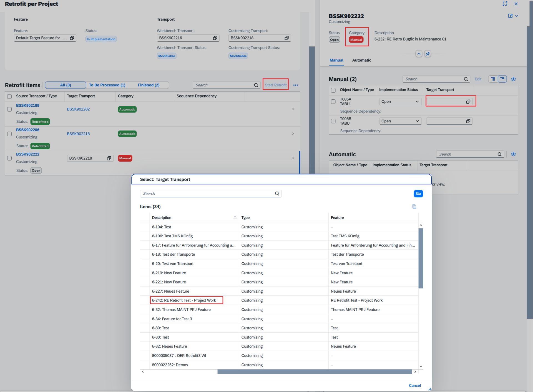
Task: Click overflow menu next to Start Retrofit
Action: point(295,85)
